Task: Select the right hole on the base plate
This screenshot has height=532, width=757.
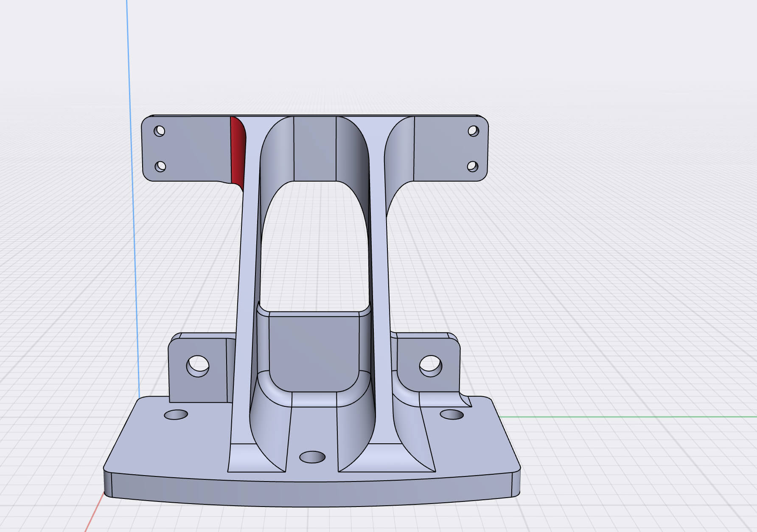Action: [452, 414]
